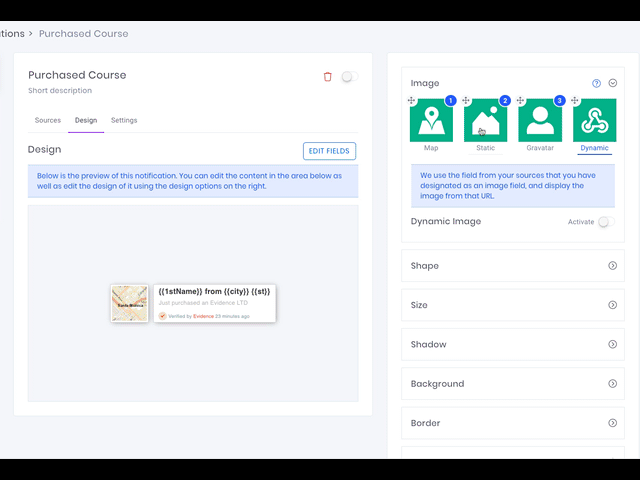Click the red trash delete icon
640x480 pixels.
click(328, 76)
